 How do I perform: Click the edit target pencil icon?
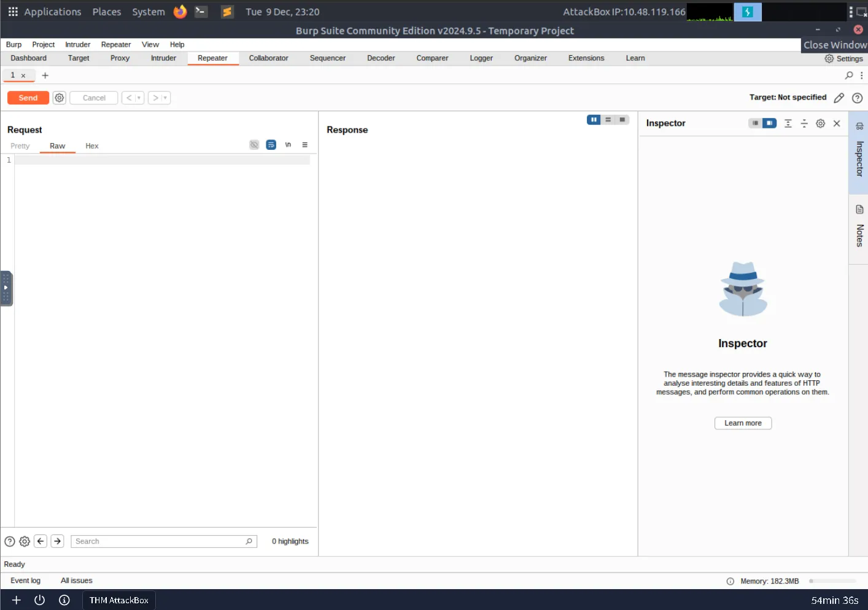point(839,98)
